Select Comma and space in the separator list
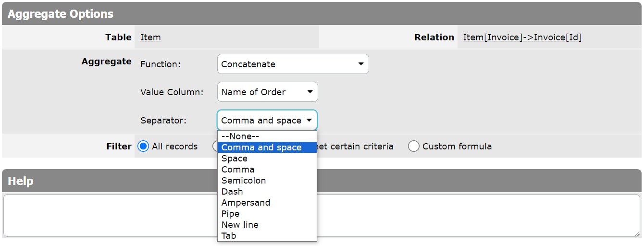The width and height of the screenshot is (644, 246). click(267, 148)
